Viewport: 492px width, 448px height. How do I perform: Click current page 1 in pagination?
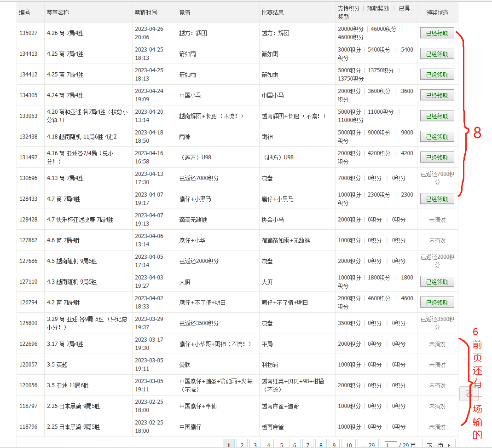coord(229,445)
